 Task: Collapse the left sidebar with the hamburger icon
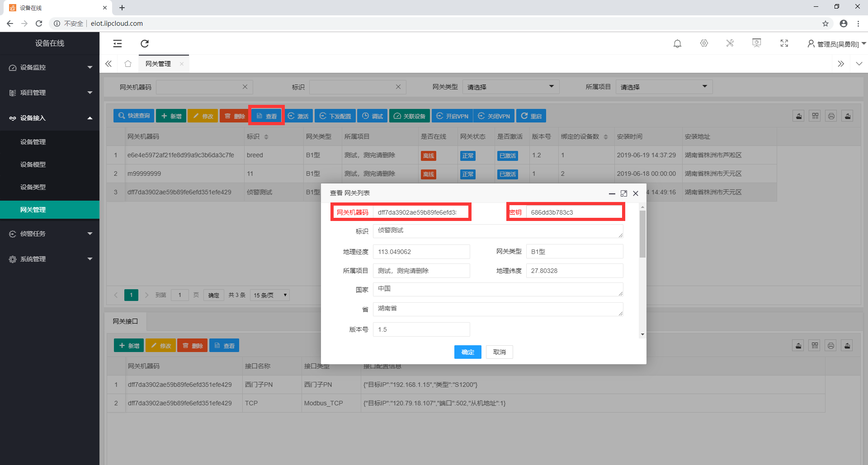point(118,43)
